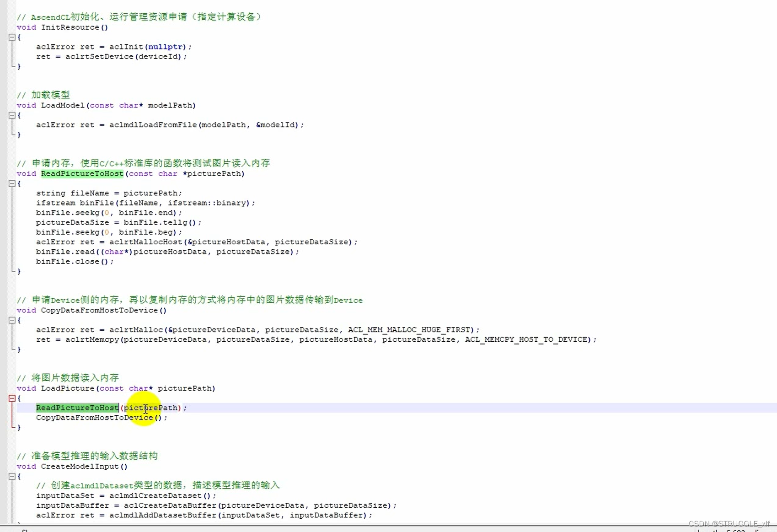Click highlighted ReadPictureToHost in function definition
The image size is (777, 532).
[x=82, y=174]
